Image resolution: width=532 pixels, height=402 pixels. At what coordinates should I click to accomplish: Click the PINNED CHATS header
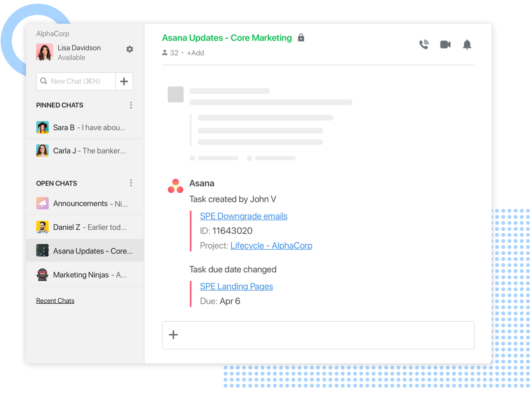pos(60,105)
